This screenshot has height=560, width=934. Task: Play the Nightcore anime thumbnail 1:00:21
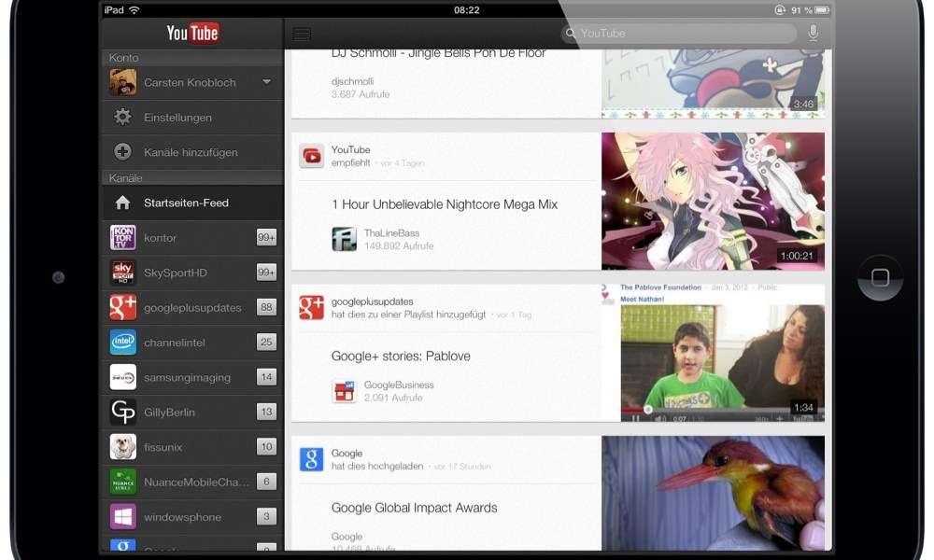713,202
